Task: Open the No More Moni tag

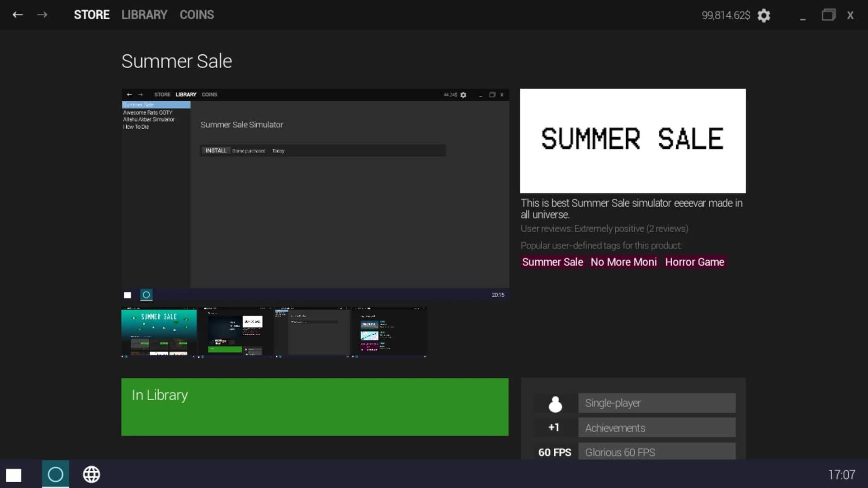Action: 623,262
